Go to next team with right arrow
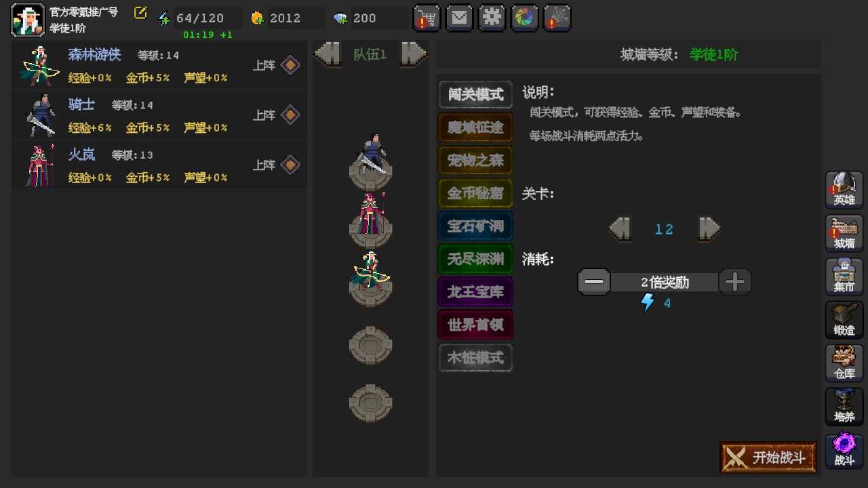Viewport: 868px width, 488px height. 412,54
